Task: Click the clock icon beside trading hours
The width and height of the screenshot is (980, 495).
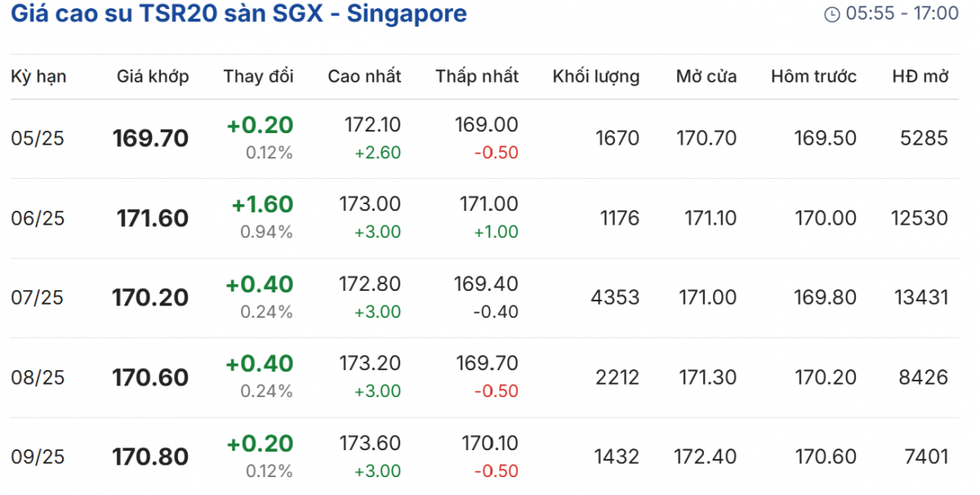Action: tap(832, 14)
